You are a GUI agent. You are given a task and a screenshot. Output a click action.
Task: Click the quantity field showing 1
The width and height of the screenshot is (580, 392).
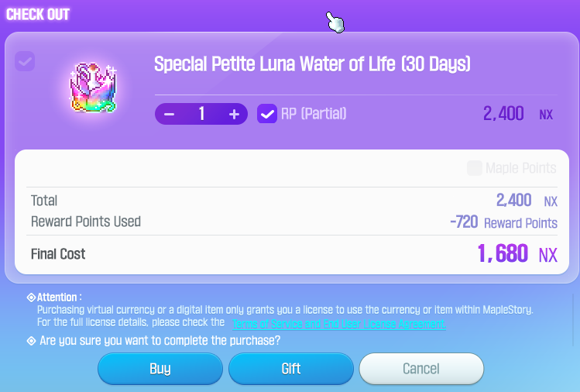pos(201,114)
